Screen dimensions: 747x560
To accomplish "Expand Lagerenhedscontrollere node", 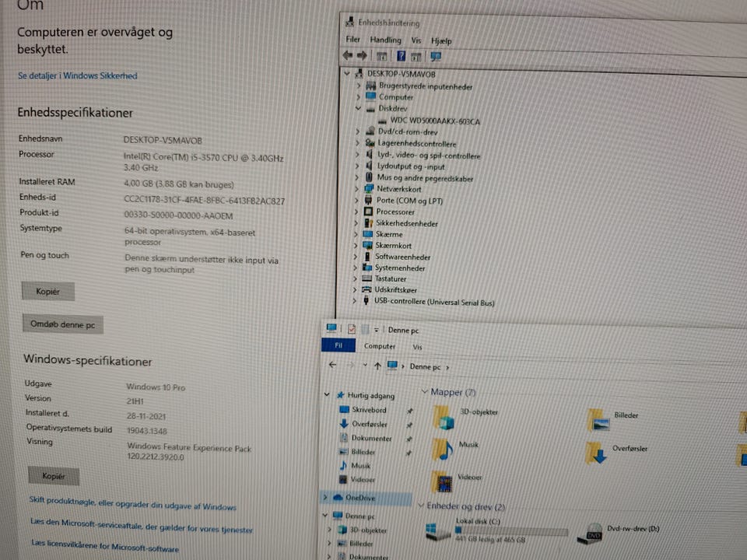I will 357,142.
